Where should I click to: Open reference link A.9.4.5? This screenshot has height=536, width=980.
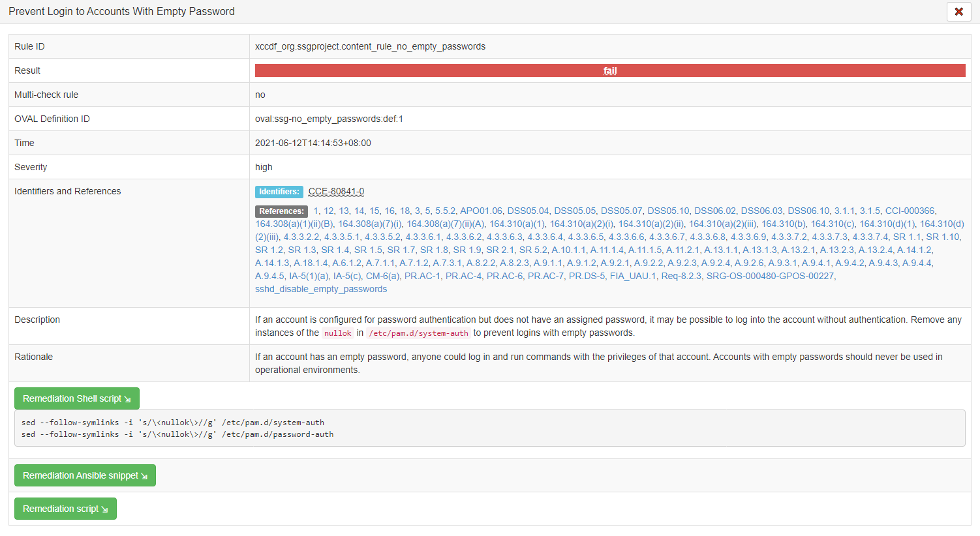click(x=269, y=276)
